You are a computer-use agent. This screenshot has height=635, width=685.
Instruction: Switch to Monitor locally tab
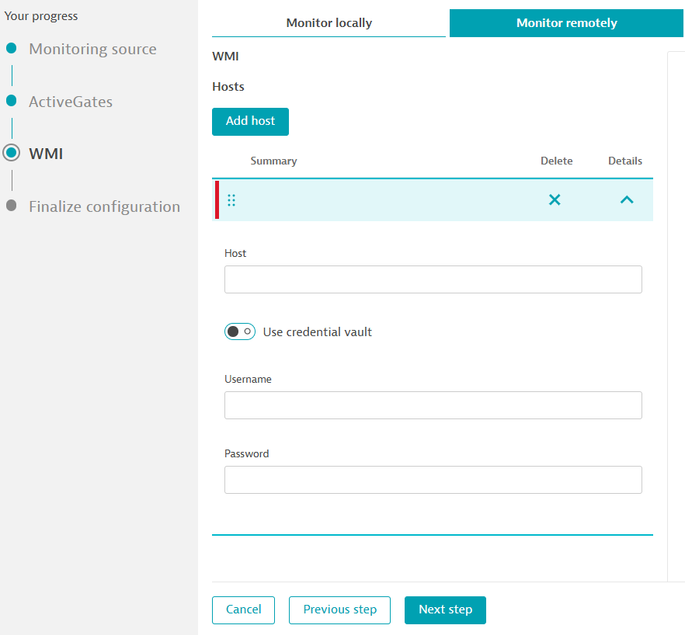(329, 23)
